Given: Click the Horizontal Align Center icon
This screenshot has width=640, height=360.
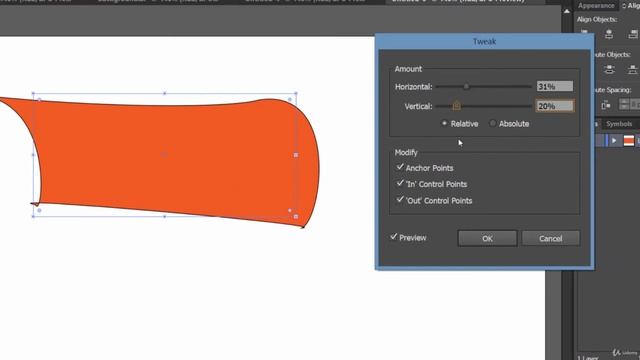Looking at the screenshot, I should click(x=609, y=34).
